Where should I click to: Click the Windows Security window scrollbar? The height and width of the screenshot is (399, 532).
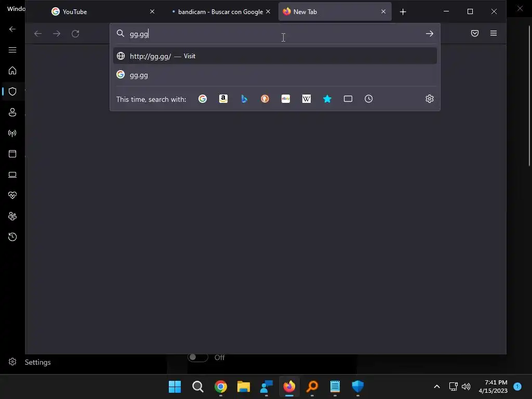tap(529, 96)
